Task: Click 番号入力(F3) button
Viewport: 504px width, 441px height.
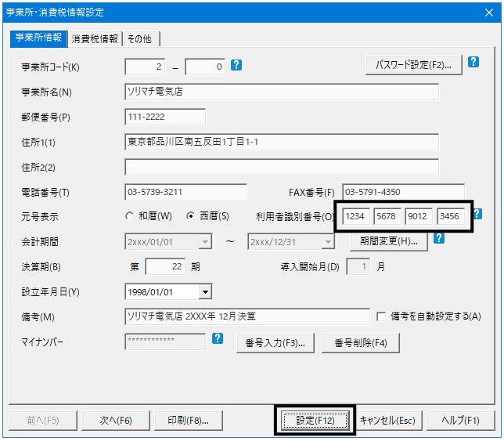Action: tap(275, 343)
